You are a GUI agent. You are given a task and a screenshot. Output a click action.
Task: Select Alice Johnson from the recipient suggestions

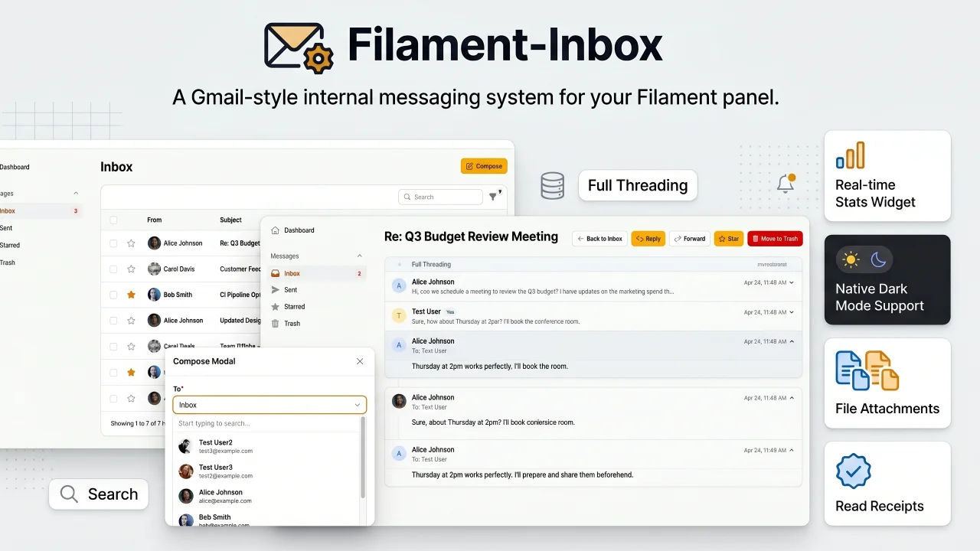(x=222, y=496)
